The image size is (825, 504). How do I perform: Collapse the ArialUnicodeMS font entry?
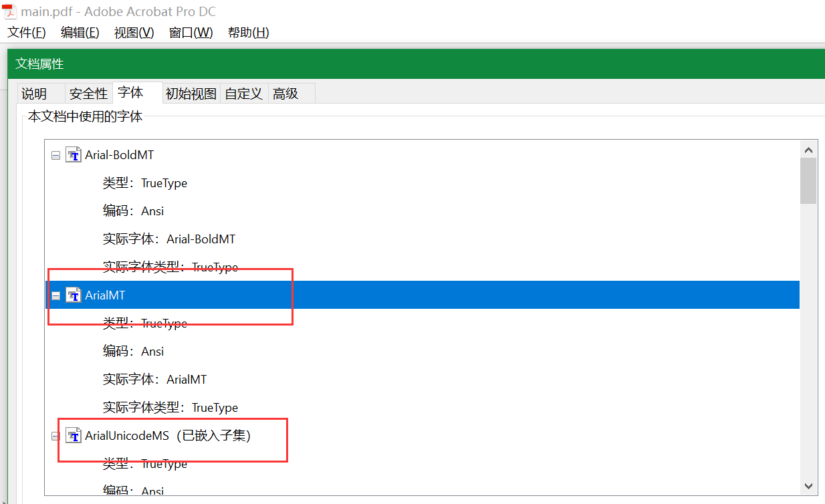tap(55, 435)
